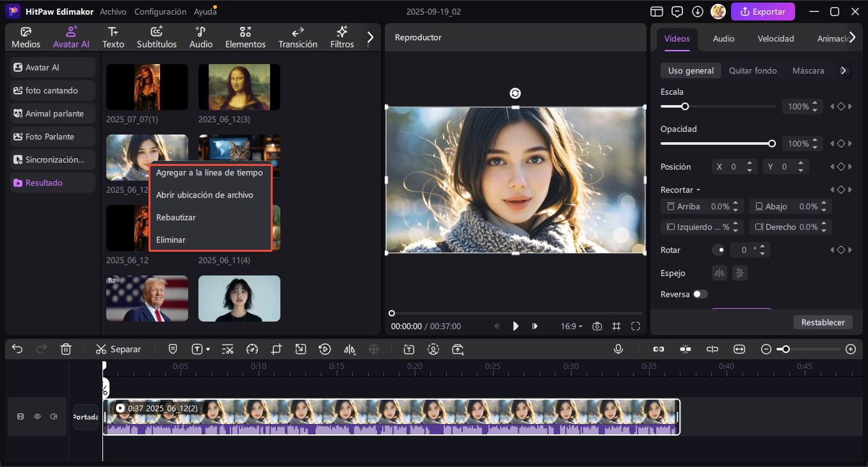Click the Exportar button
The width and height of the screenshot is (868, 467).
[x=762, y=12]
